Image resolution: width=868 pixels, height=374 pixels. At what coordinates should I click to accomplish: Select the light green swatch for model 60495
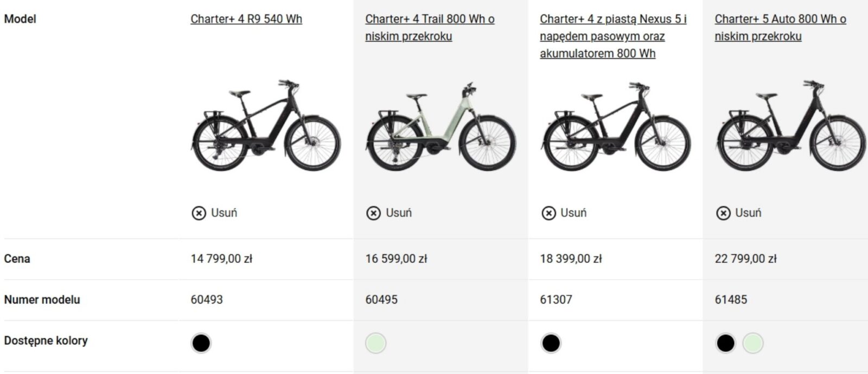(375, 343)
